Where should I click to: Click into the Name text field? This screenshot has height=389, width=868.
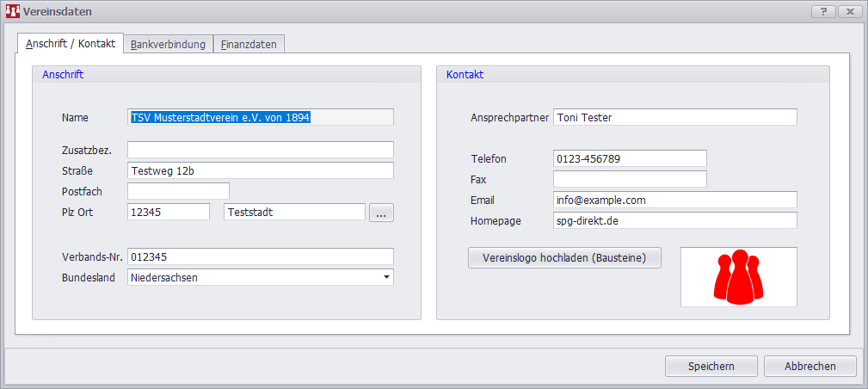coord(260,117)
